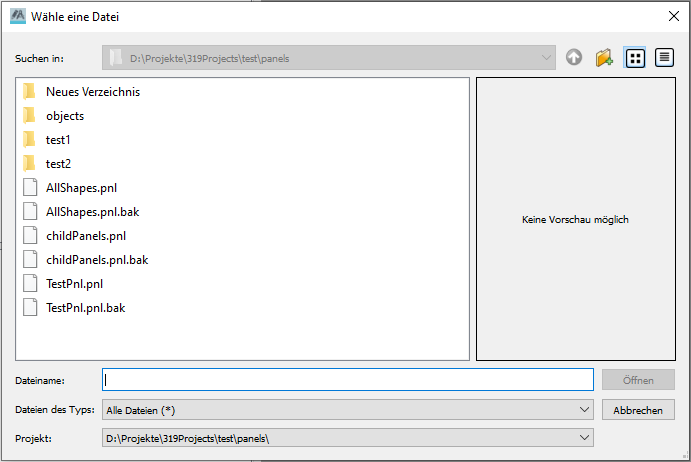
Task: Click the test1 folder icon
Action: [x=29, y=139]
